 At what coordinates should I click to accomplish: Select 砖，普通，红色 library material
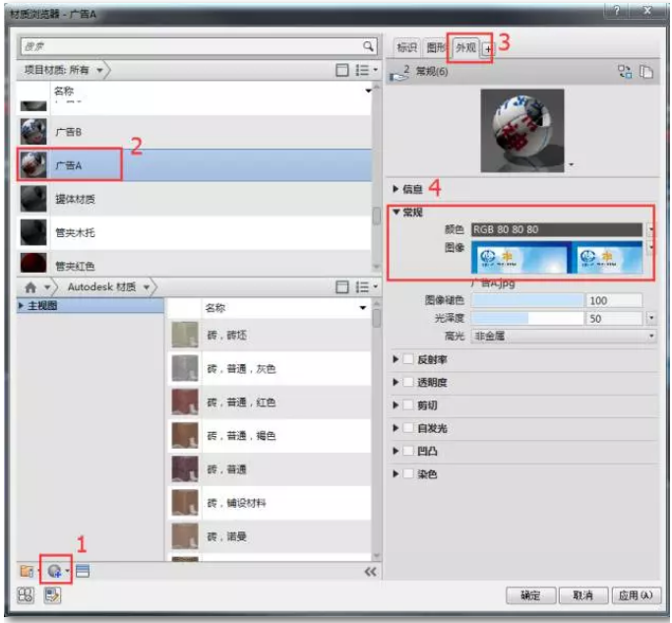(270, 403)
